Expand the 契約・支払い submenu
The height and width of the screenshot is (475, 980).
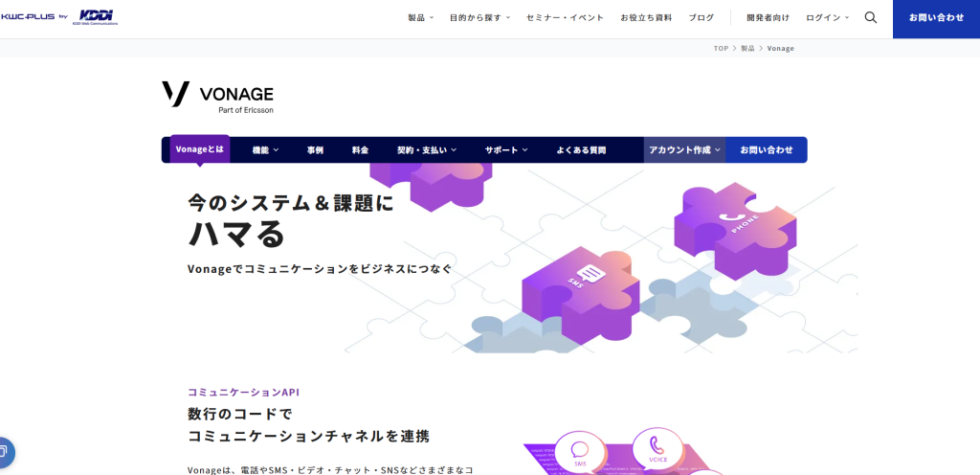click(427, 150)
